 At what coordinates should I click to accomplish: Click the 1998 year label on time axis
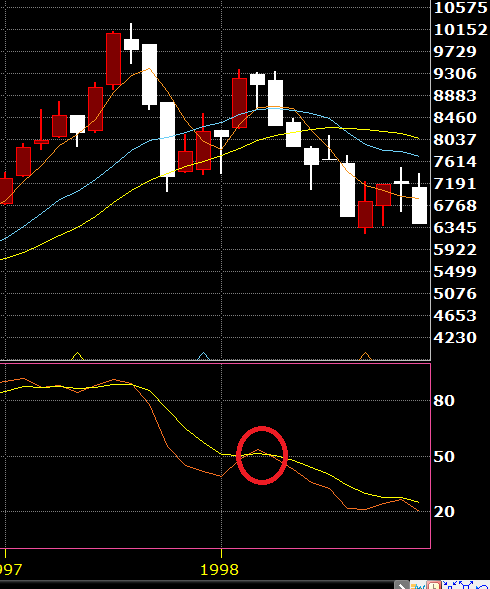click(220, 569)
